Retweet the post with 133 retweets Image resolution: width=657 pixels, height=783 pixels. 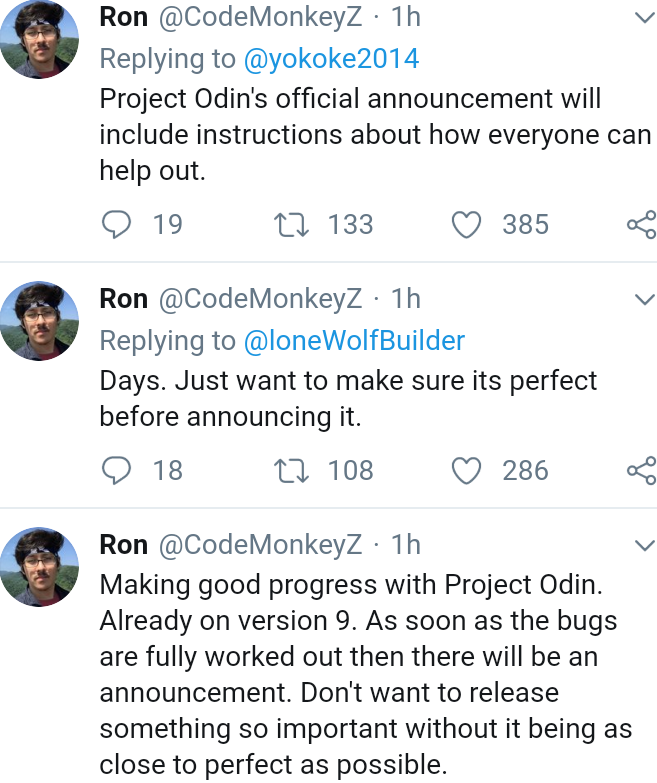click(x=292, y=224)
